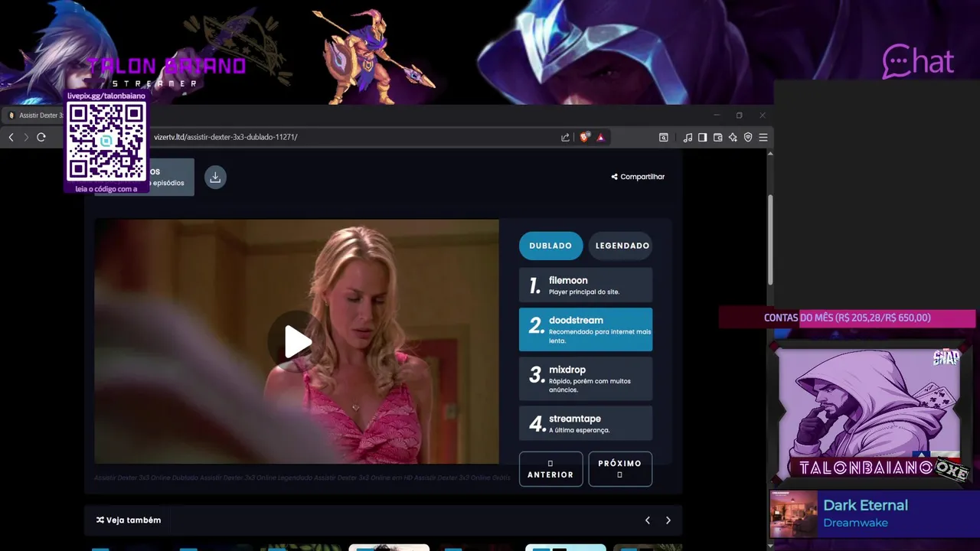Click the vizertv.ltd address bar URL
Image resolution: width=980 pixels, height=551 pixels.
[x=225, y=137]
